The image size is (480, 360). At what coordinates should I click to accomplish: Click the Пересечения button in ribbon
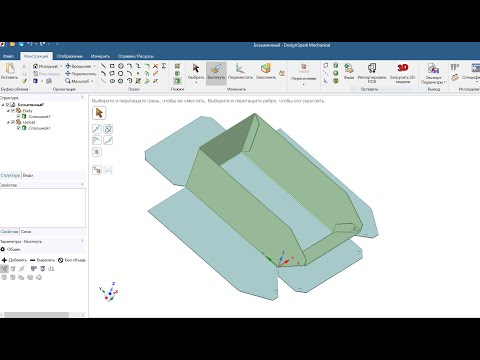[x=303, y=73]
